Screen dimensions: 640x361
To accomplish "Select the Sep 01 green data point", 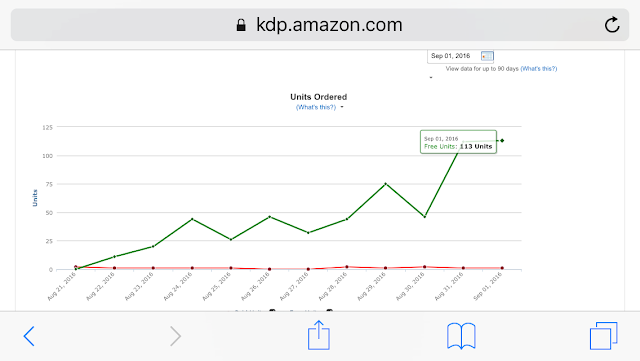I will [x=502, y=140].
